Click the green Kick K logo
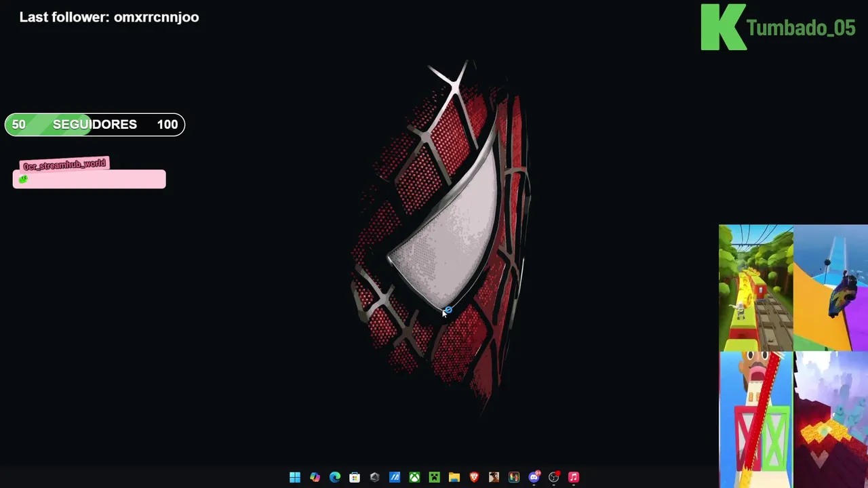This screenshot has height=488, width=868. pyautogui.click(x=724, y=27)
